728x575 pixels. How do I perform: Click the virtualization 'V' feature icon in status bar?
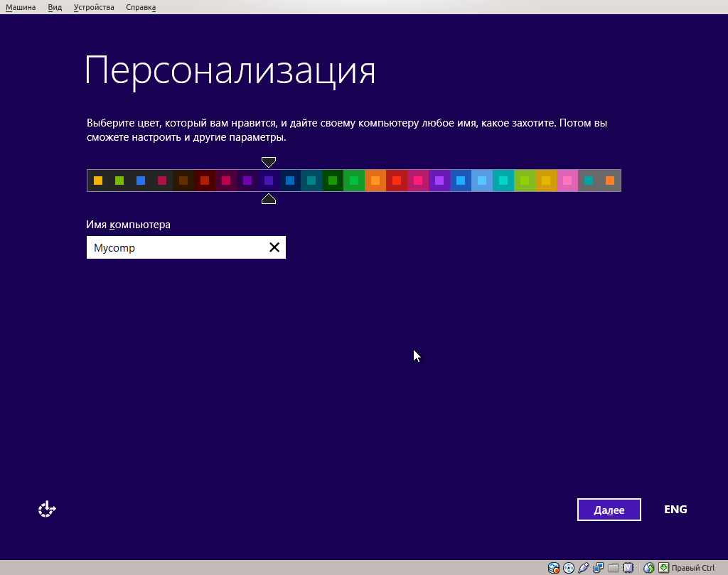point(628,568)
